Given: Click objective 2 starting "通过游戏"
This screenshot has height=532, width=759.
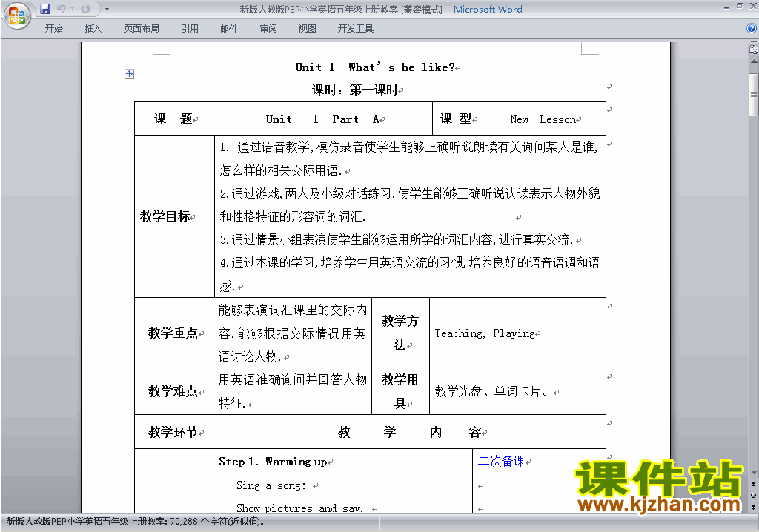Looking at the screenshot, I should point(409,205).
